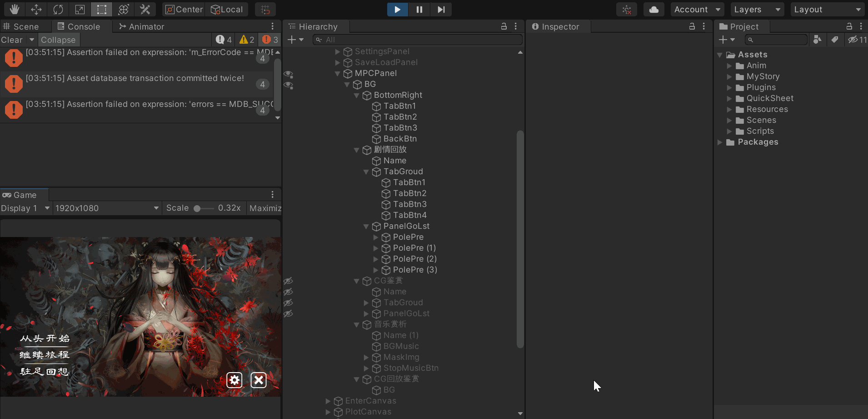Toggle info messages filter showing 4
This screenshot has width=868, height=419.
(224, 40)
